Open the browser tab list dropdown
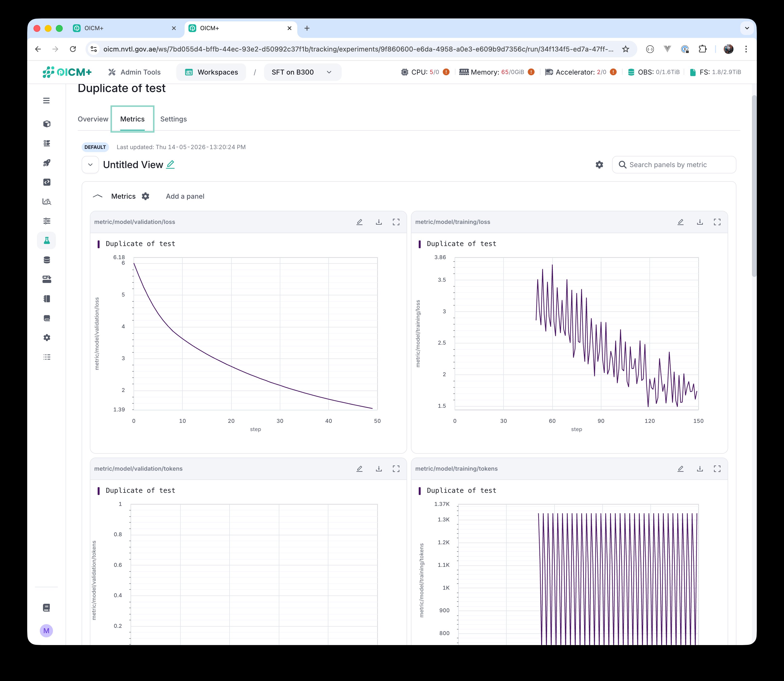784x681 pixels. 747,28
